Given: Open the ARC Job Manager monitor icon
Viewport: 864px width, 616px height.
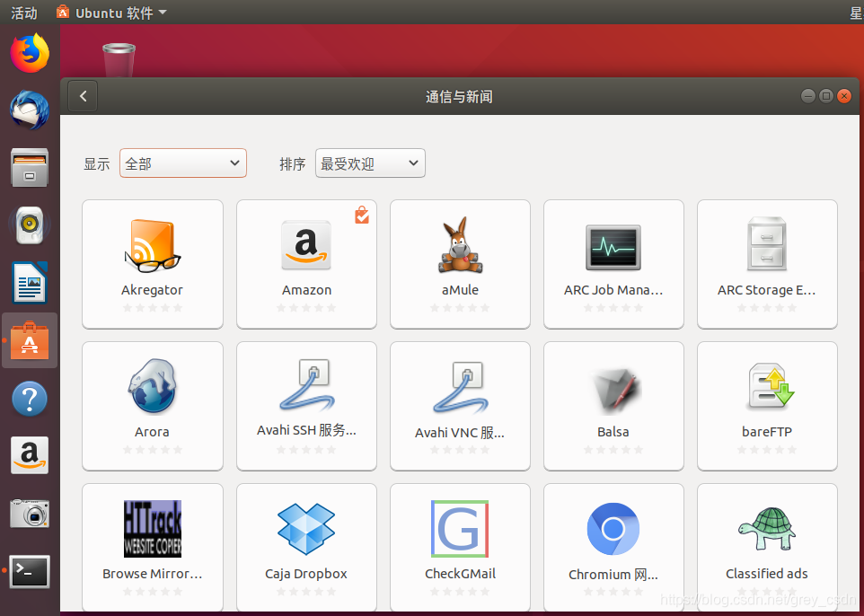Looking at the screenshot, I should 613,248.
